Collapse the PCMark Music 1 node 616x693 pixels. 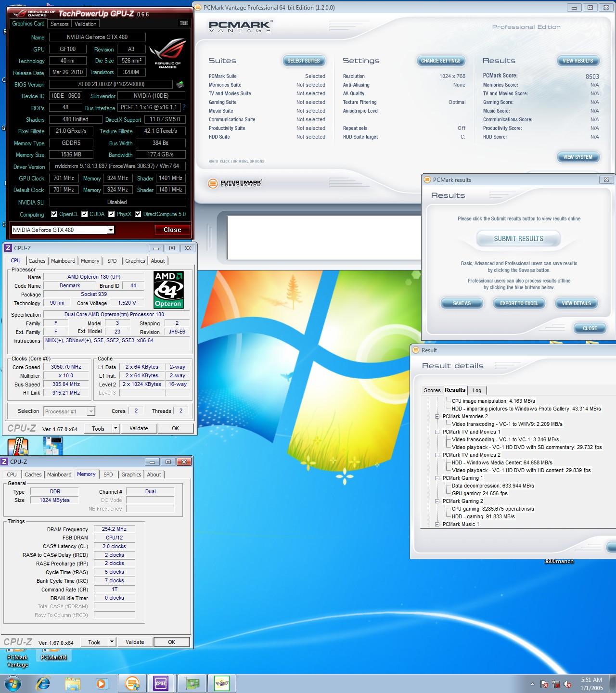437,524
